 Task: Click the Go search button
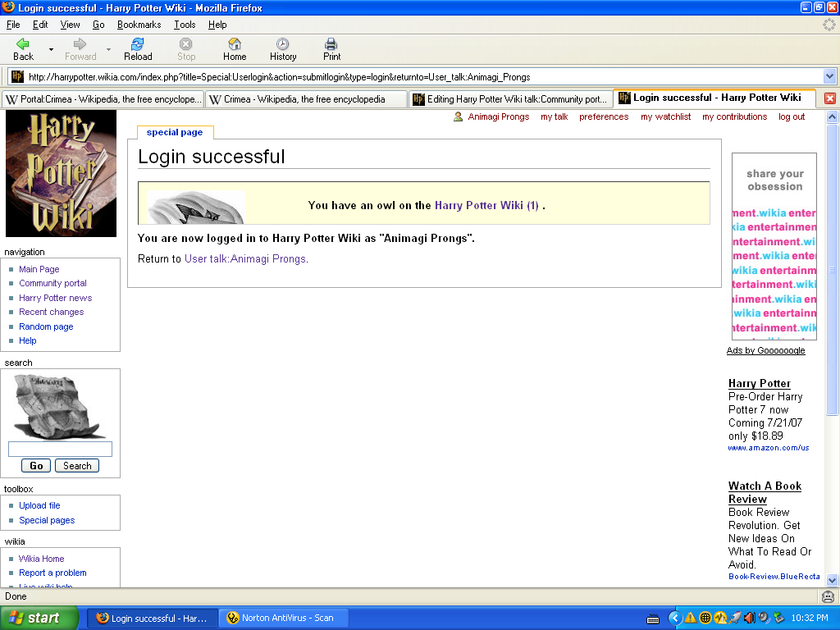[x=36, y=466]
